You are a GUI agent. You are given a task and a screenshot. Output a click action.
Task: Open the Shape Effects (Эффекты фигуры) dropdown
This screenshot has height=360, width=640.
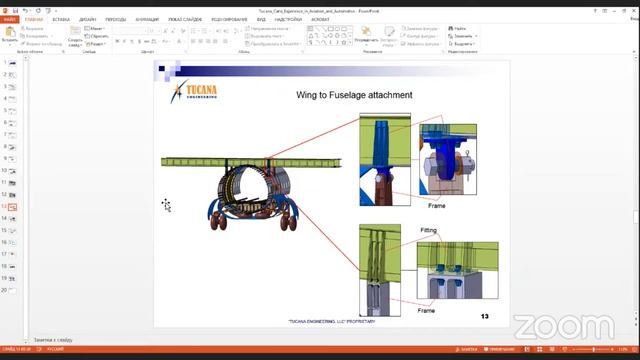click(x=421, y=43)
